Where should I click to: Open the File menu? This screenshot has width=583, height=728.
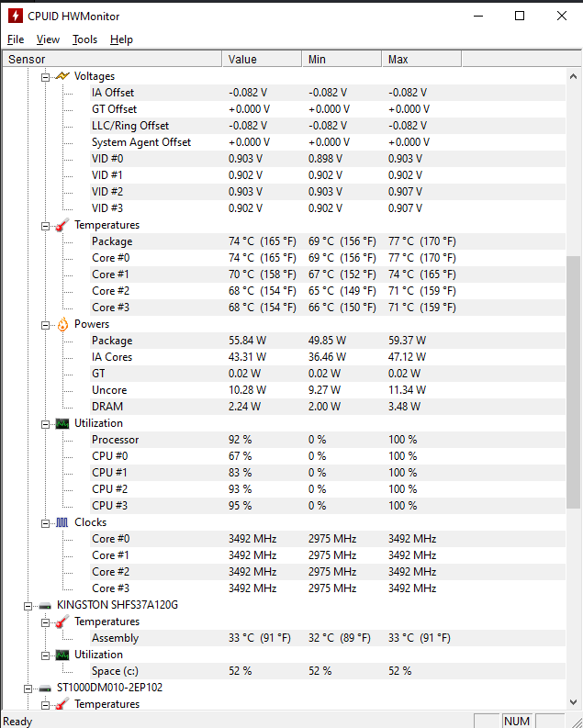(x=16, y=39)
